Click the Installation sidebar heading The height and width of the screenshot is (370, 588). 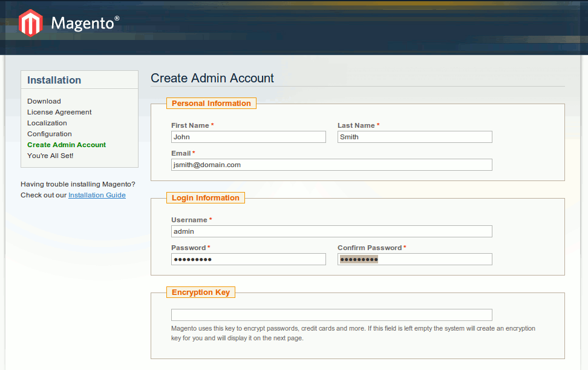coord(54,80)
